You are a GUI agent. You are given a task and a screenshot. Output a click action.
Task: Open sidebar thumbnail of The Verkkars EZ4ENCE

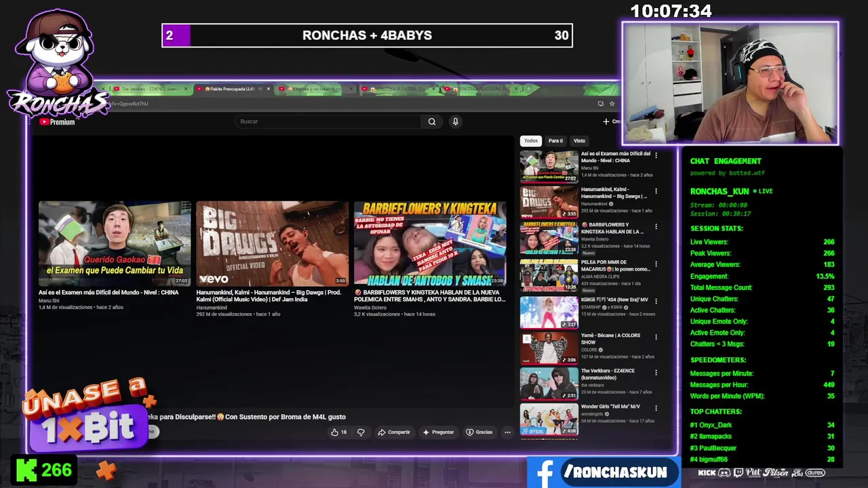tap(549, 384)
